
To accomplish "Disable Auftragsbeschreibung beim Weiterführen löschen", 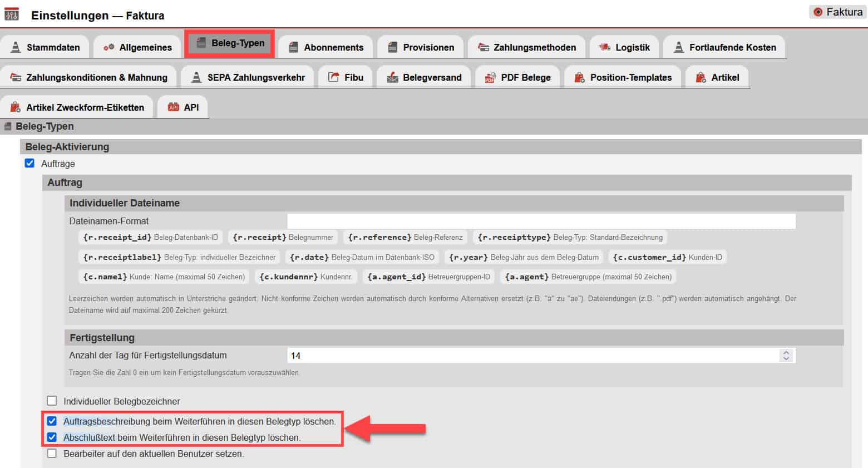I will coord(52,421).
